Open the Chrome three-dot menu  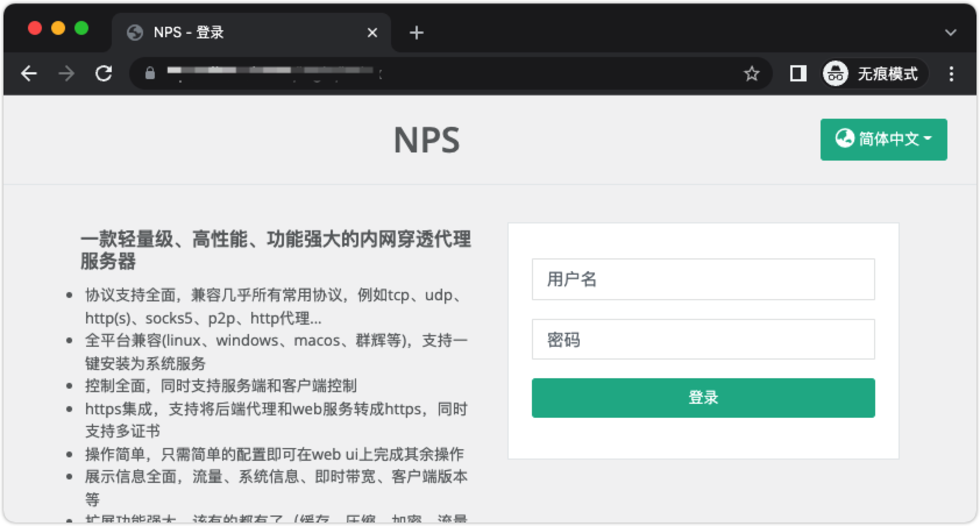[951, 73]
